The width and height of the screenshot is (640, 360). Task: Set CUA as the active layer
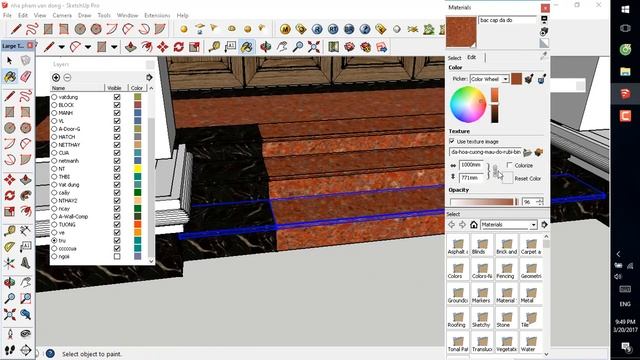[54, 153]
